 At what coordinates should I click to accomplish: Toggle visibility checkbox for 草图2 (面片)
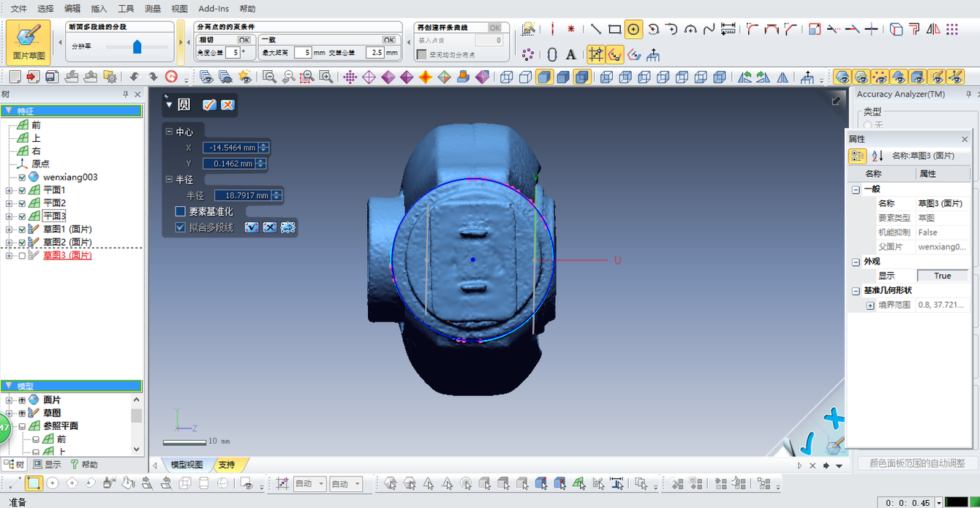(x=22, y=243)
